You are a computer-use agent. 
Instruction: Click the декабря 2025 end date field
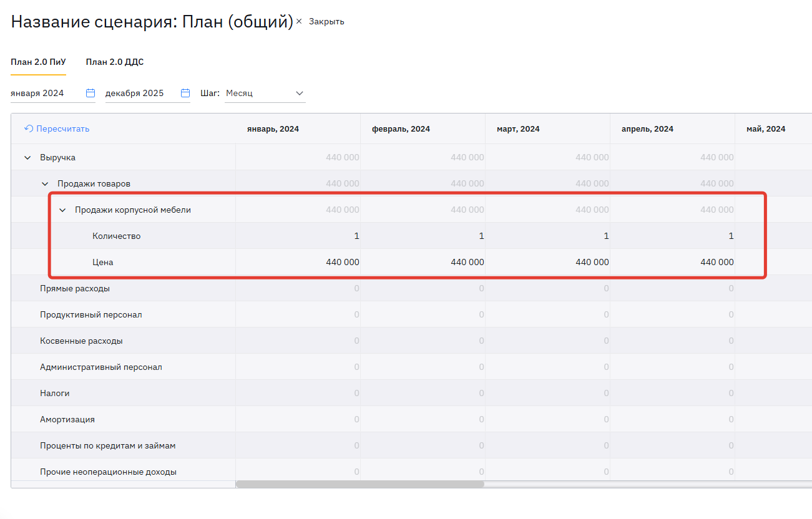139,93
